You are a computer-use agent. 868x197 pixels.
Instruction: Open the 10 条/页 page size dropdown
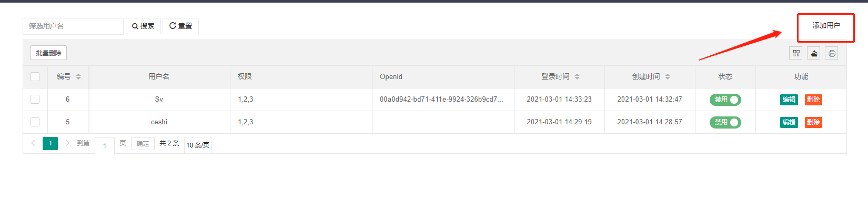(x=198, y=145)
